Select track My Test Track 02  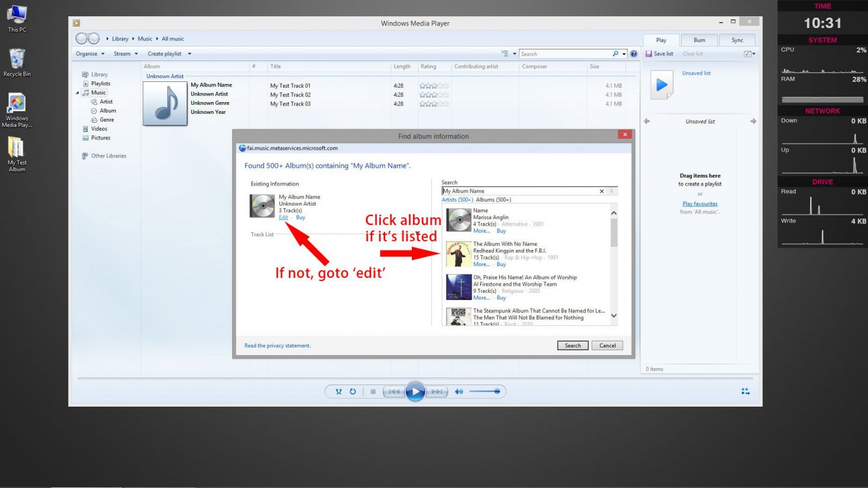pos(290,95)
